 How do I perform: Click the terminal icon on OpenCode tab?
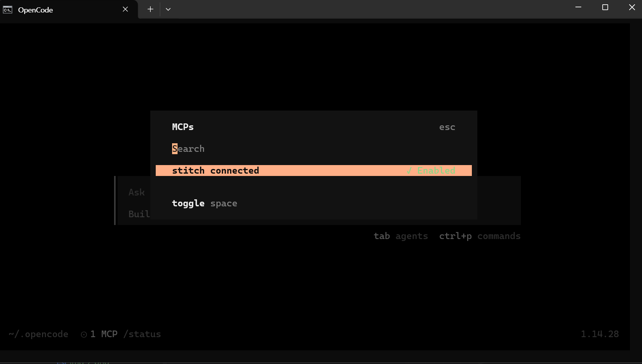7,10
